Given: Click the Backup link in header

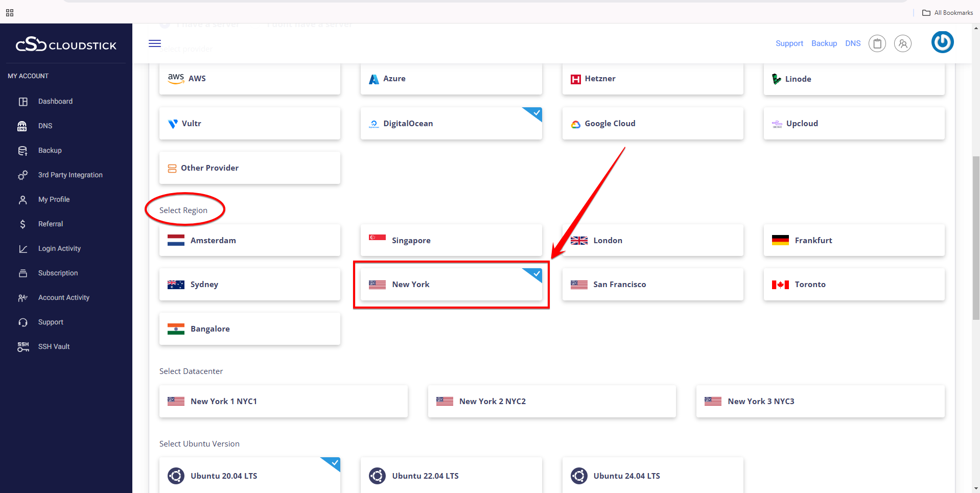Looking at the screenshot, I should click(824, 43).
